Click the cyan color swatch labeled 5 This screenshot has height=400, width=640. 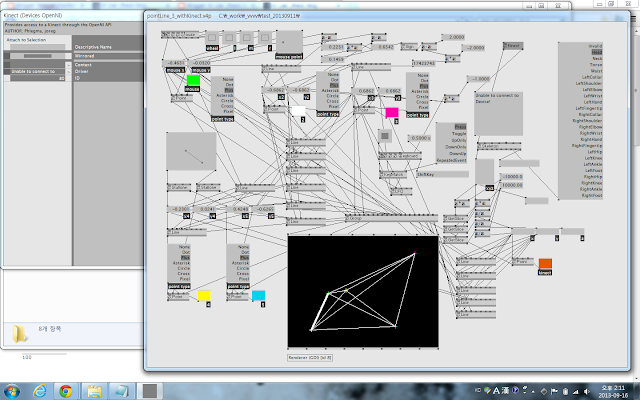pos(258,296)
